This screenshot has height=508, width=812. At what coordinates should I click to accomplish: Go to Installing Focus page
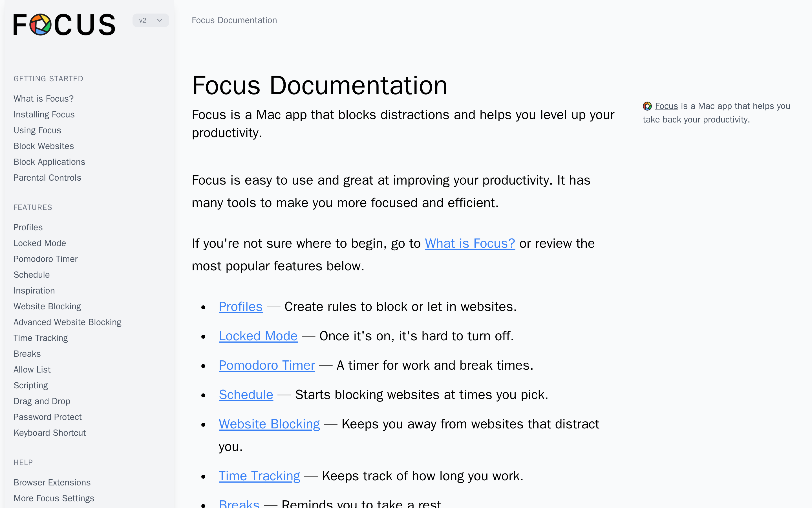[44, 114]
